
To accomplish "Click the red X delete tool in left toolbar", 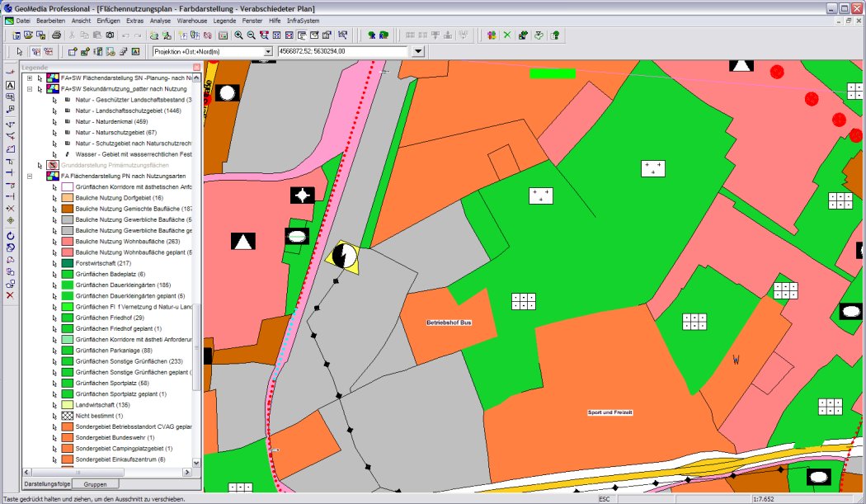I will click(x=10, y=294).
